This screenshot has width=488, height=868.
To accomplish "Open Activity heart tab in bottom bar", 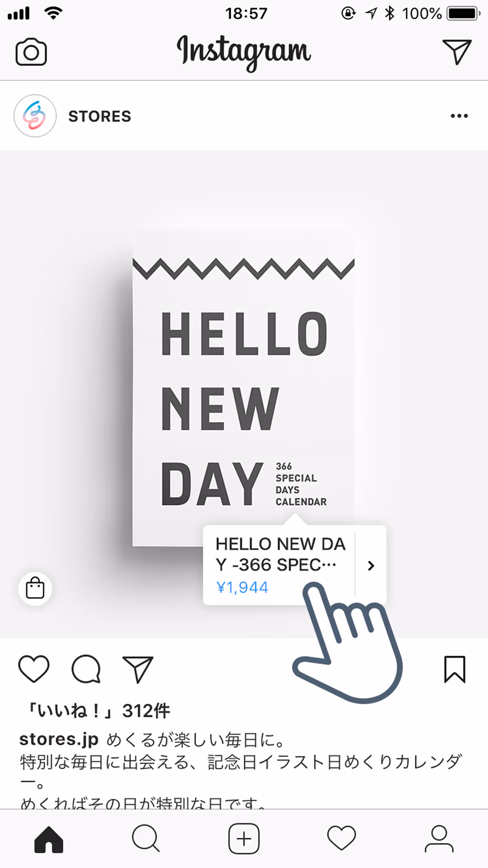I will [341, 838].
